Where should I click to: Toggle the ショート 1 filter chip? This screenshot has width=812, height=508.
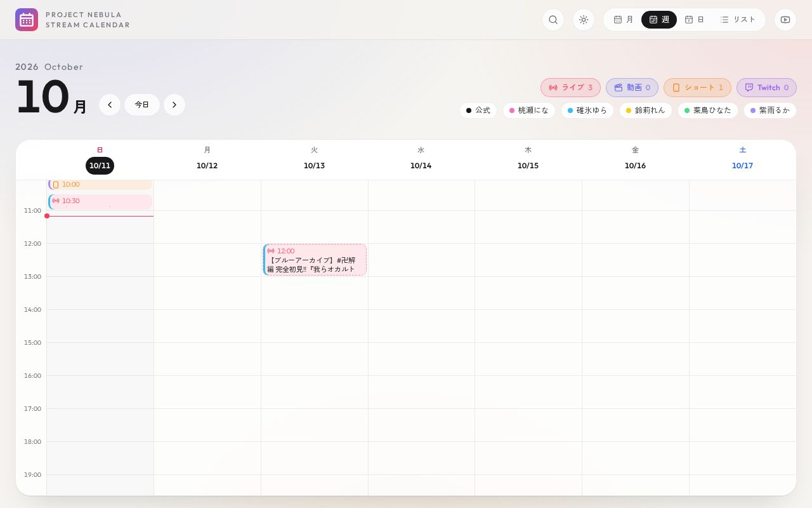click(x=697, y=88)
